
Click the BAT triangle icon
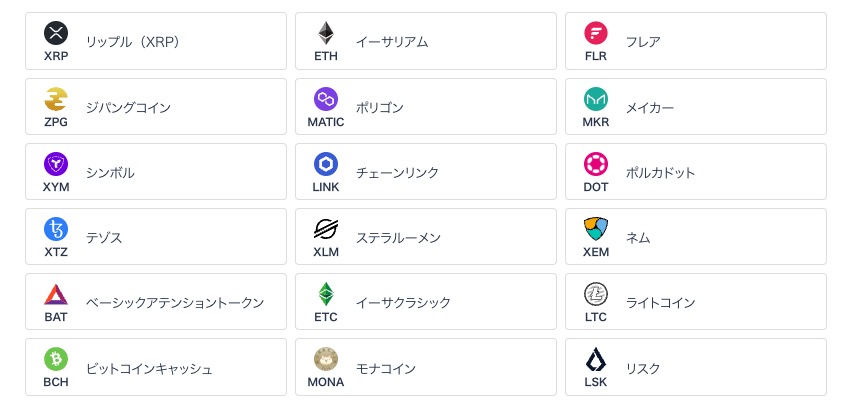(x=56, y=294)
